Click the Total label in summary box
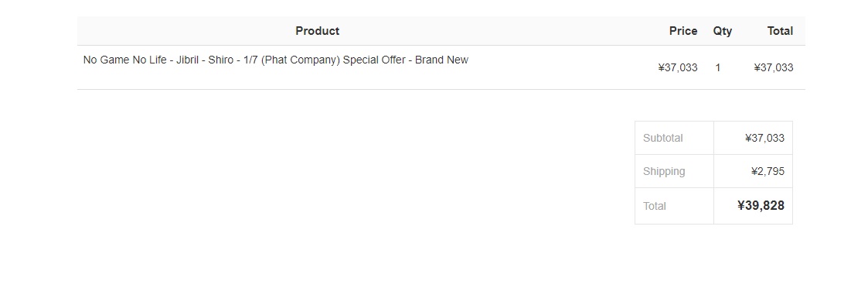Screen dimensions: 868x288 655,206
